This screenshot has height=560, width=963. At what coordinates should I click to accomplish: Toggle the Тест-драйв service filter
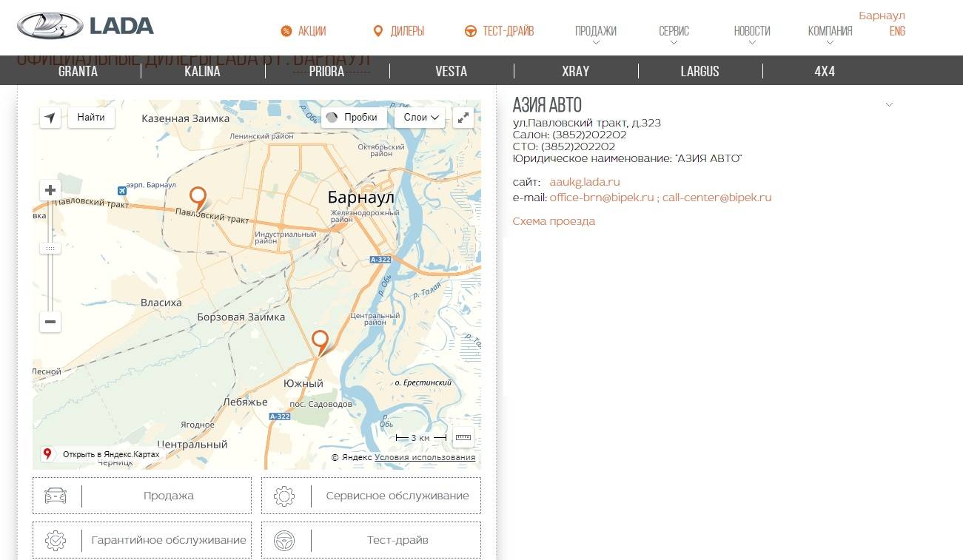pyautogui.click(x=371, y=540)
